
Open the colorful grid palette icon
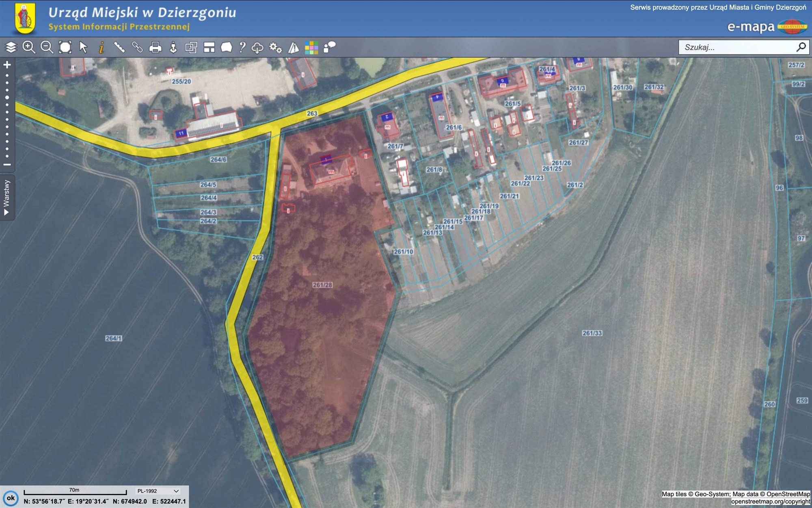311,48
